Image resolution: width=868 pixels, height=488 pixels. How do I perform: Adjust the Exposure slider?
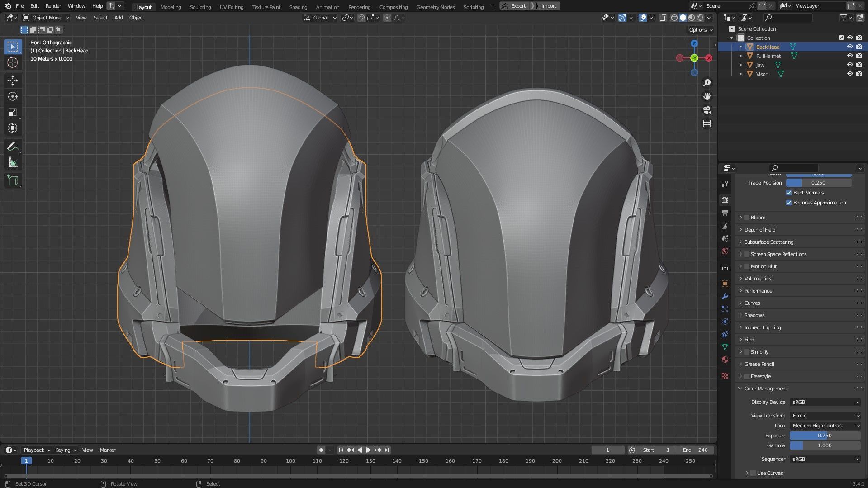tap(825, 436)
